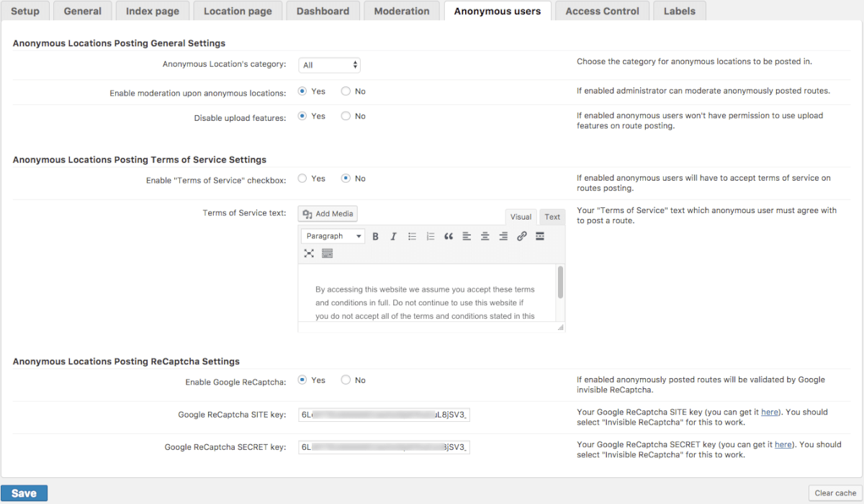Switch editor to the Text tab
Screen dimensions: 864x504
point(552,217)
